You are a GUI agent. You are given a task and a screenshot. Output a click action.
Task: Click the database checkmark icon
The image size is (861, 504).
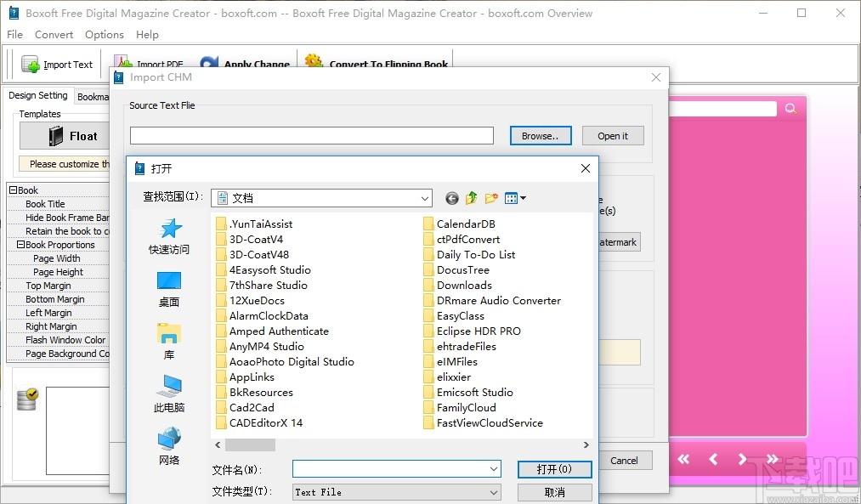tap(27, 399)
